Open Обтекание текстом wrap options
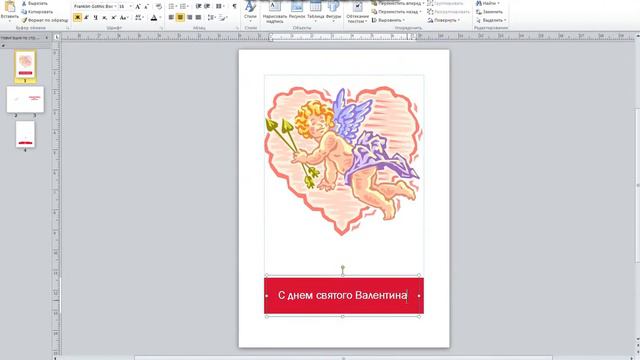This screenshot has width=640, height=360. tap(358, 12)
